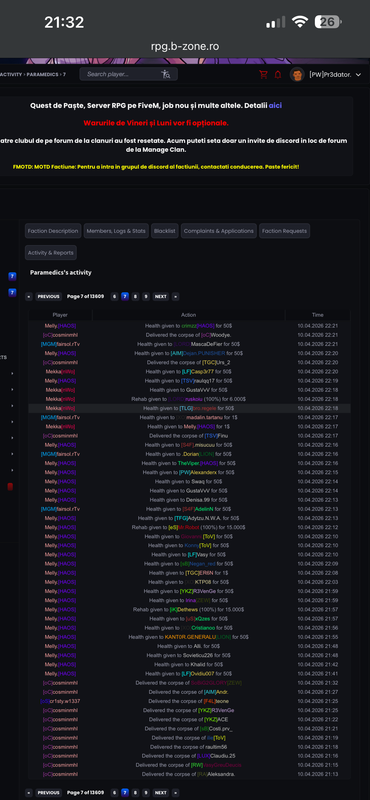Open [S4F].misucuu player link
The image size is (370, 800).
(198, 445)
